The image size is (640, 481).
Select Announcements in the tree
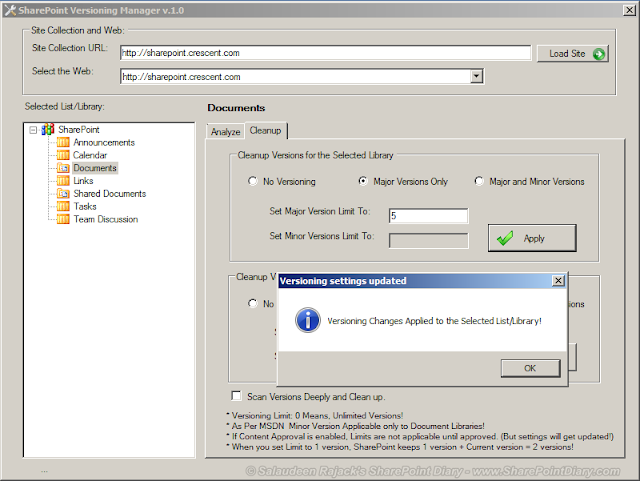coord(104,143)
